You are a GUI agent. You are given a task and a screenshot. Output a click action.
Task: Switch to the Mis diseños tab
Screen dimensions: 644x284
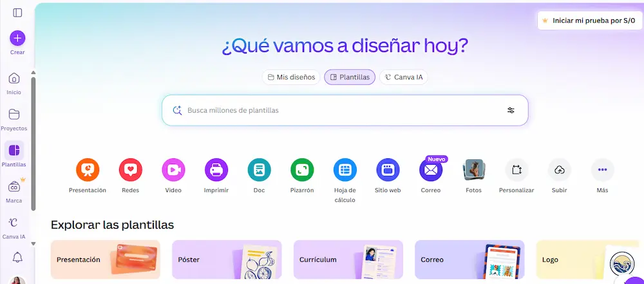pyautogui.click(x=291, y=77)
